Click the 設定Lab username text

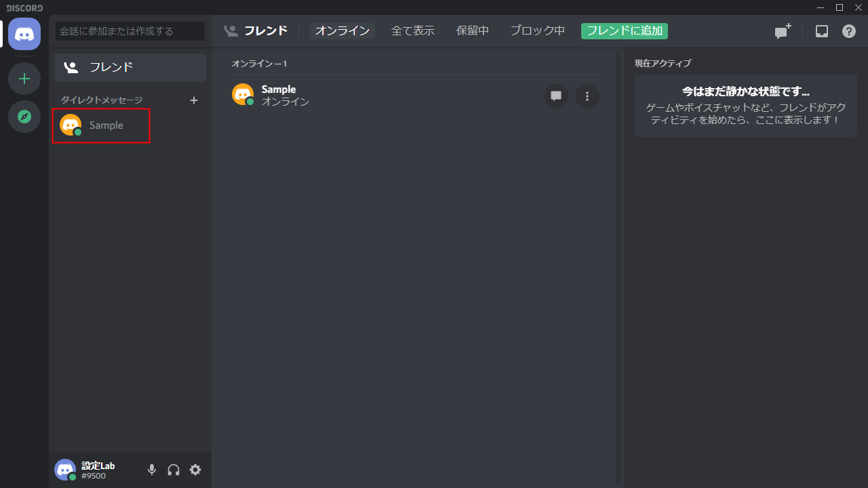[x=98, y=466]
